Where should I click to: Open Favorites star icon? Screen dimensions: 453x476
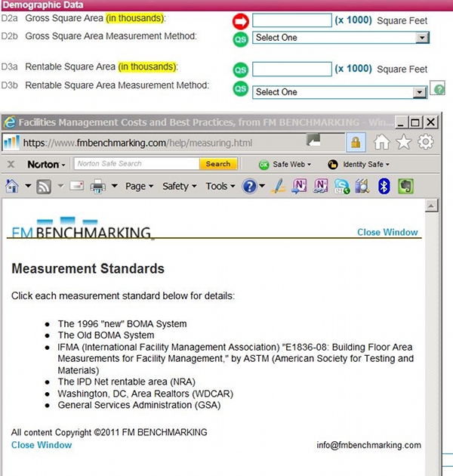click(403, 142)
